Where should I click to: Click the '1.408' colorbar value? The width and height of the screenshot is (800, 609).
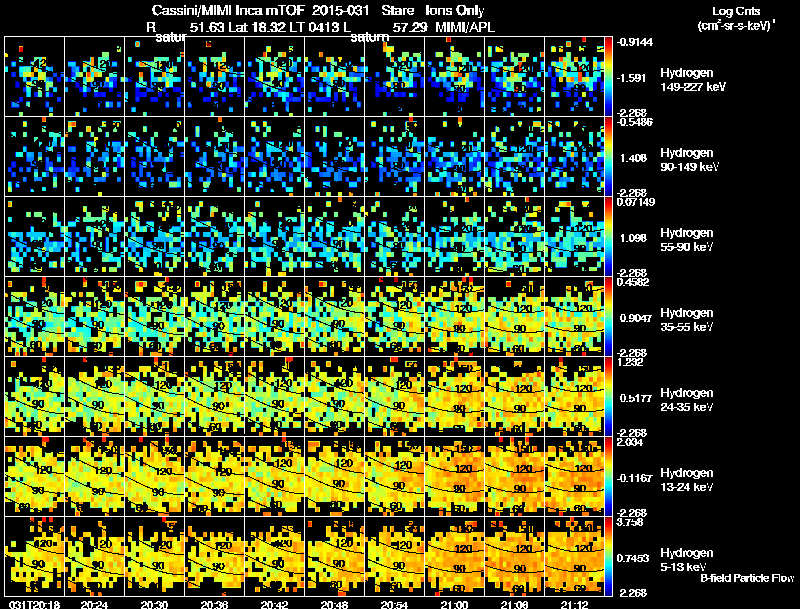coord(633,158)
